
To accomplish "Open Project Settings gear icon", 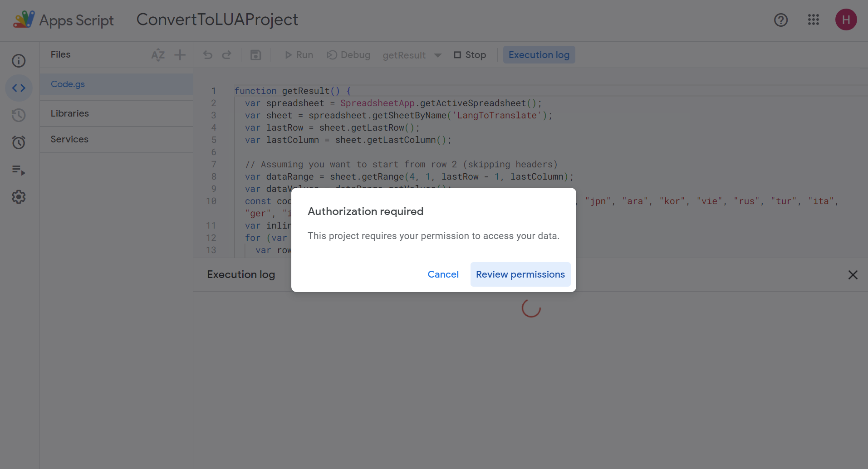I will coord(19,197).
